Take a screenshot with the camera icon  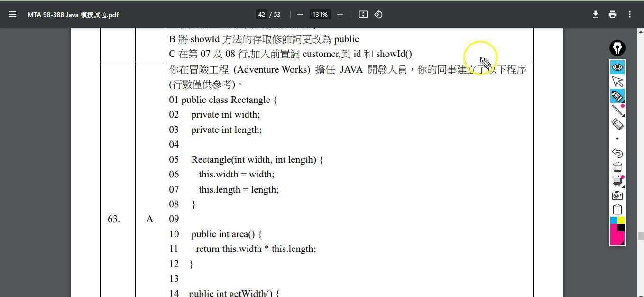(x=617, y=195)
